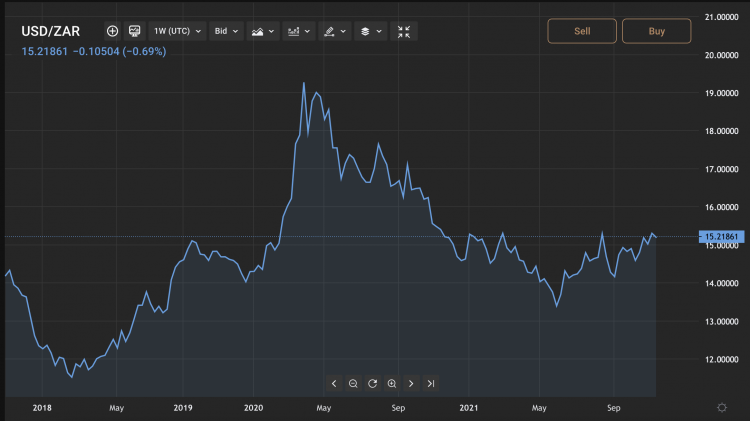Click the collapse fullscreen arrows icon

(404, 31)
